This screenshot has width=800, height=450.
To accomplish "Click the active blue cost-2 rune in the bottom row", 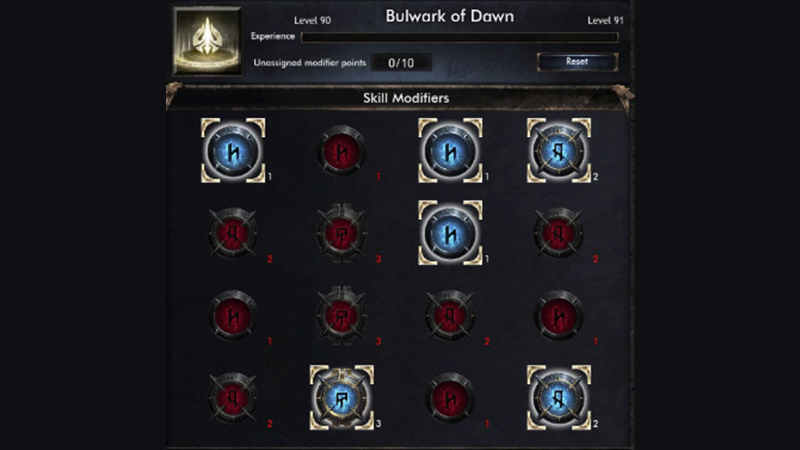I will click(x=559, y=397).
